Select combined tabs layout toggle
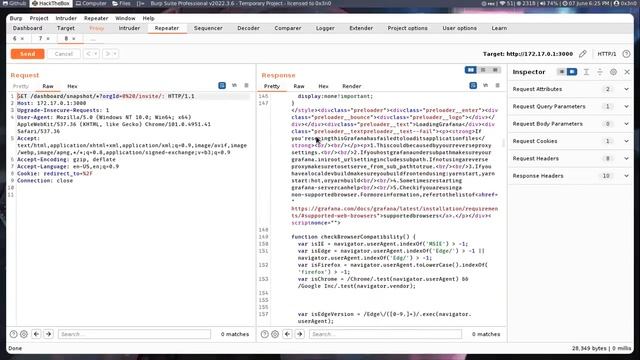 tap(495, 70)
